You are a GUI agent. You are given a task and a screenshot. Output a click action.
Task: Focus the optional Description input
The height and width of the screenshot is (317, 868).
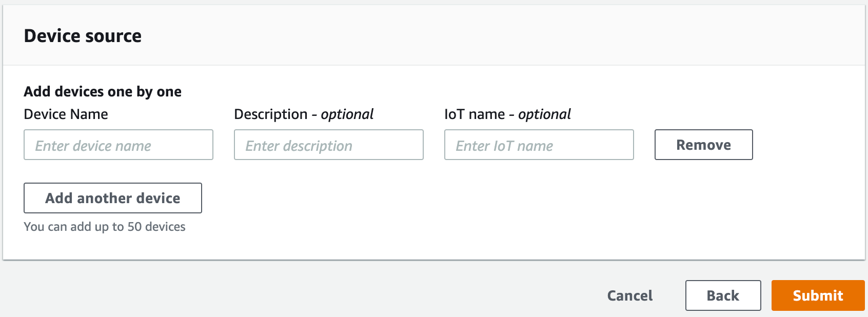pos(328,145)
